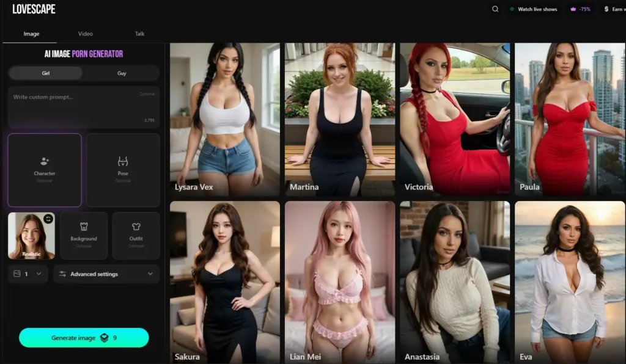The height and width of the screenshot is (364, 626).
Task: Select the Realistic style thumbnail
Action: click(31, 236)
